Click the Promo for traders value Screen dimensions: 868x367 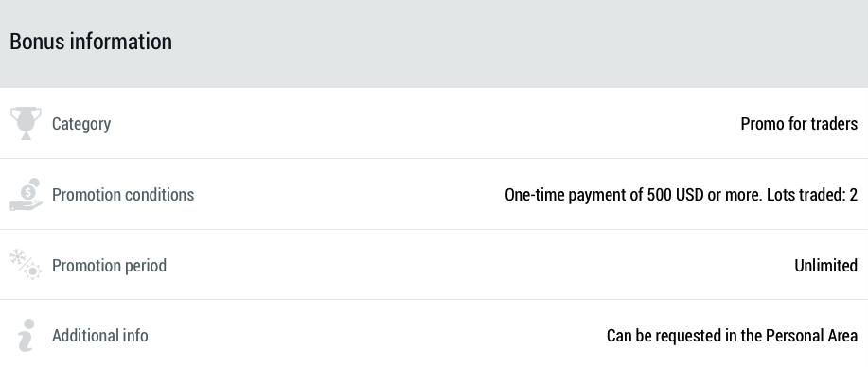pos(799,124)
